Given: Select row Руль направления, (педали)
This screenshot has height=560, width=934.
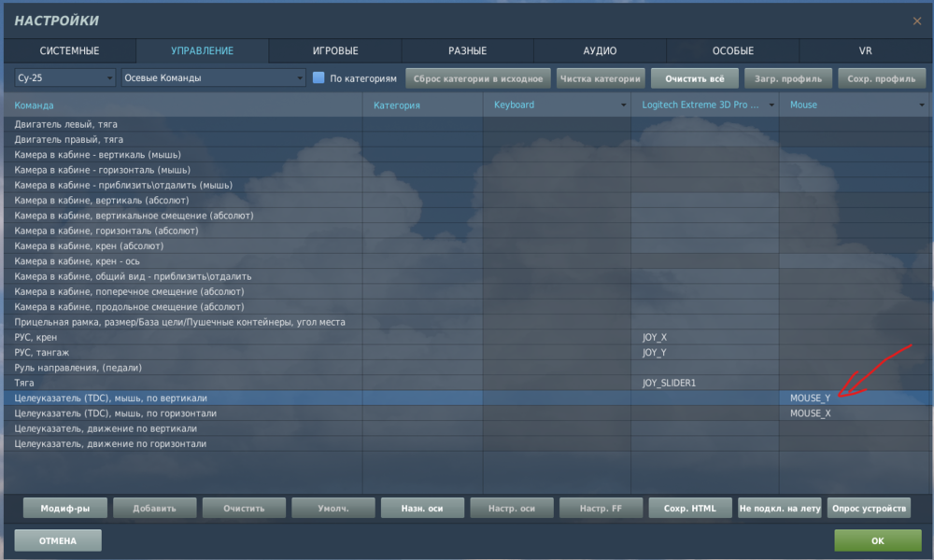Looking at the screenshot, I should [468, 368].
